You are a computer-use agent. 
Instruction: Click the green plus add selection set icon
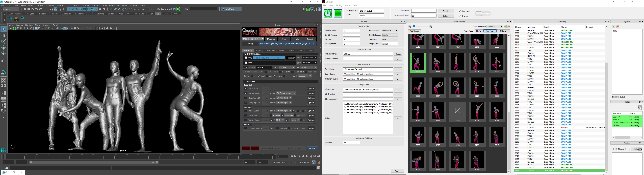tap(505, 27)
